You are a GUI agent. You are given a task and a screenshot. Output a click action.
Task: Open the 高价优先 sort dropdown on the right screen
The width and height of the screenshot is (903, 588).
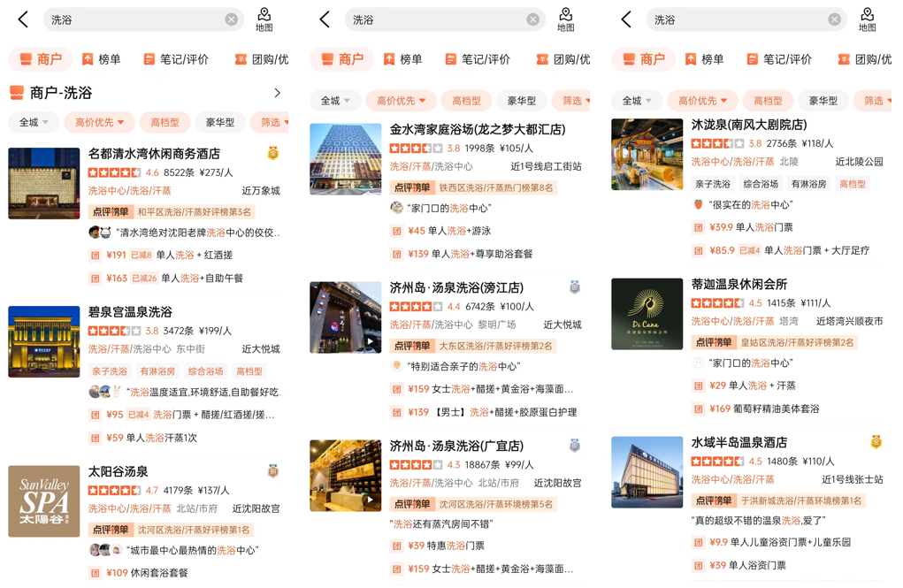click(x=702, y=101)
